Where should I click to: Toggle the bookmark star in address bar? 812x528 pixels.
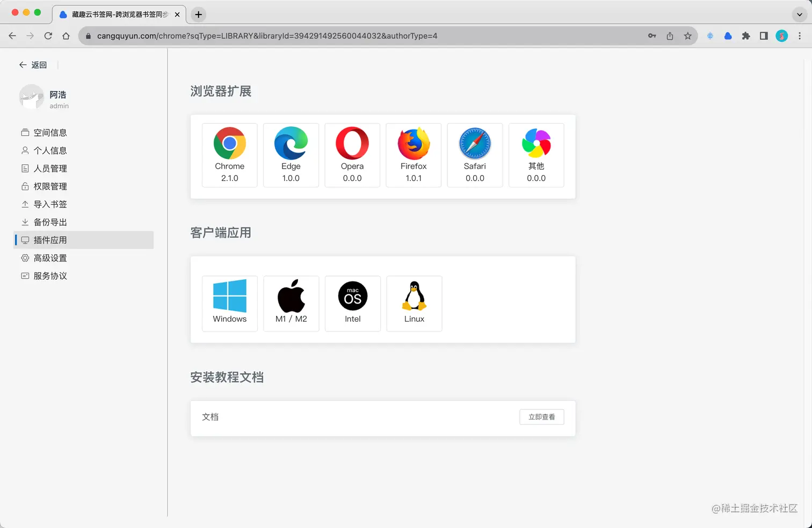click(688, 36)
